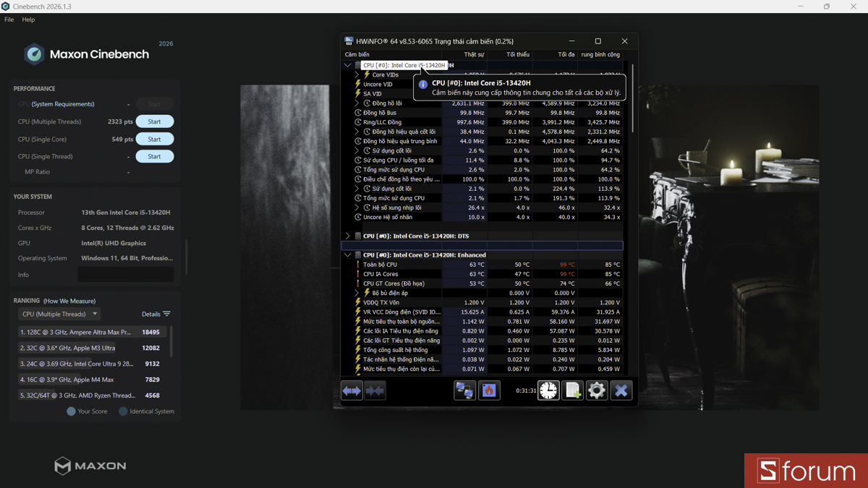The image size is (868, 488).
Task: Click the MAXON logo at bottom left
Action: pyautogui.click(x=90, y=466)
